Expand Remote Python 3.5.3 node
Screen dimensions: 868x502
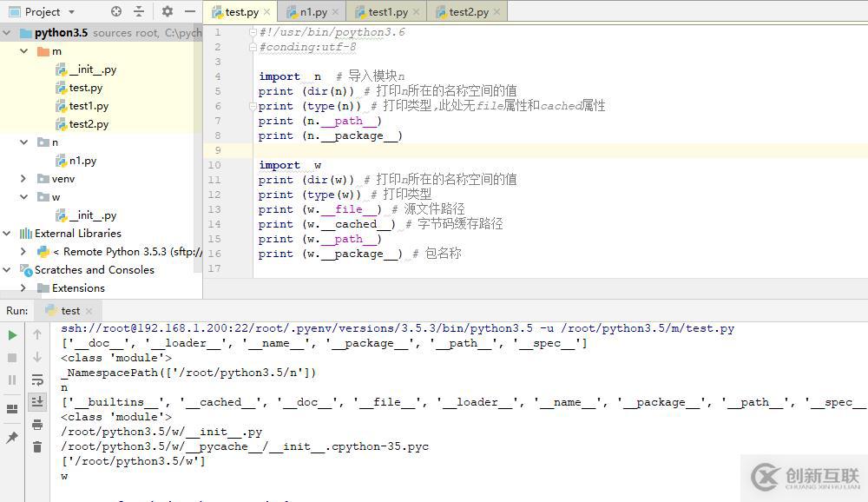pos(23,252)
